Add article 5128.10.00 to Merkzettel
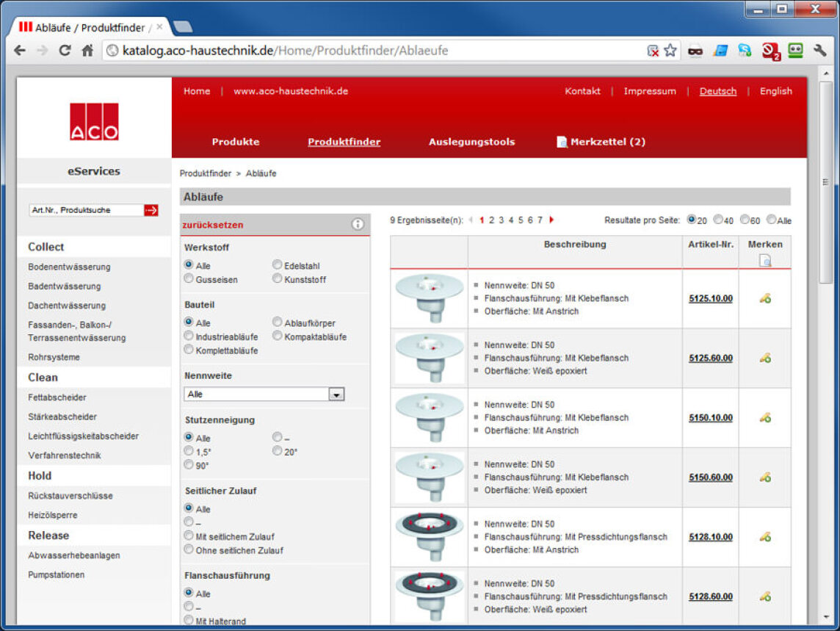The image size is (840, 631). (x=765, y=537)
